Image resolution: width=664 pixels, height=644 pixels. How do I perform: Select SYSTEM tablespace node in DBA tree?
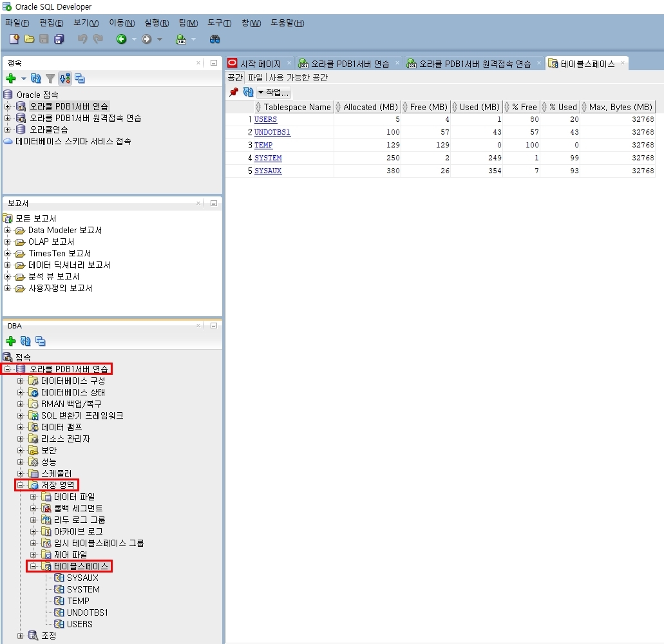click(x=83, y=589)
